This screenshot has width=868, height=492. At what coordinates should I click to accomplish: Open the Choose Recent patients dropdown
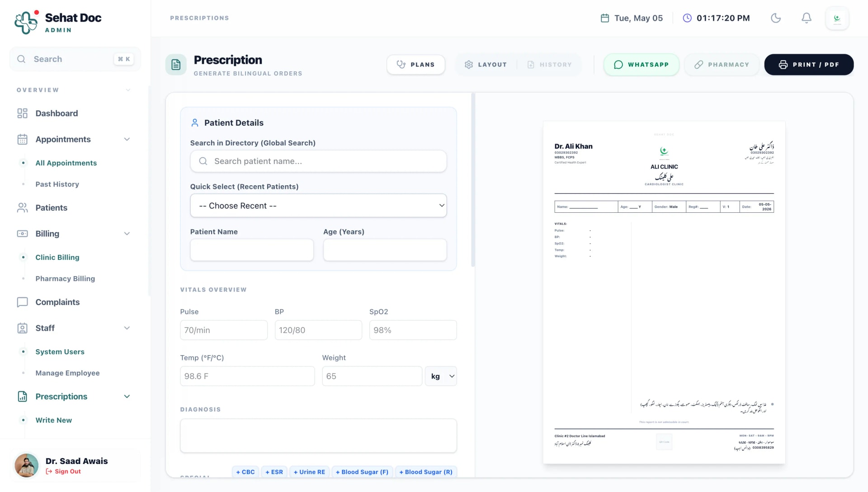click(x=318, y=206)
